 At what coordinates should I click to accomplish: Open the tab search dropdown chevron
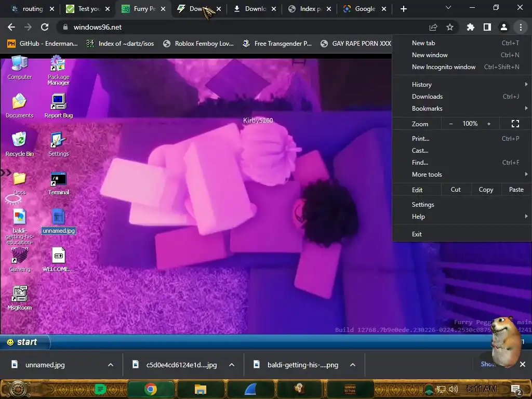448,7
